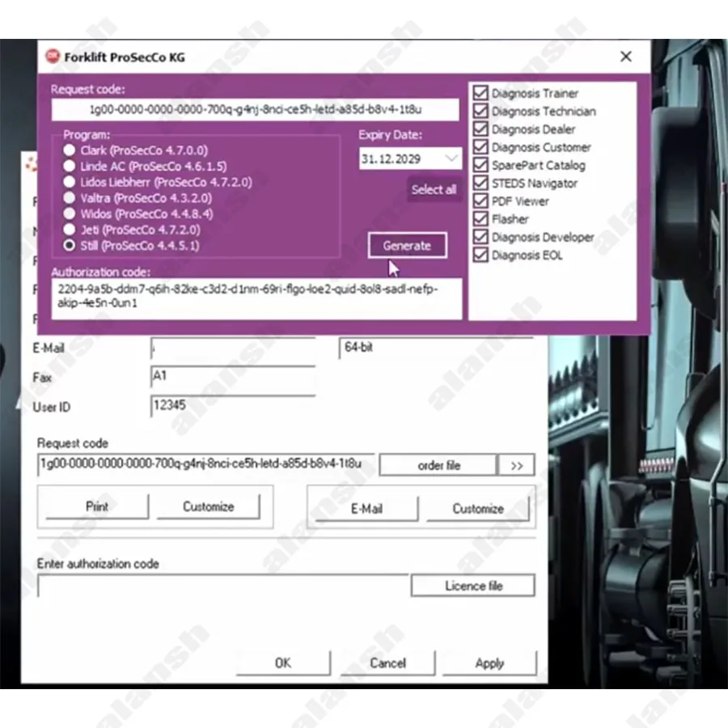Select the Clark (ProSecCo 4.7.0.0) program
728x728 pixels.
pyautogui.click(x=70, y=150)
